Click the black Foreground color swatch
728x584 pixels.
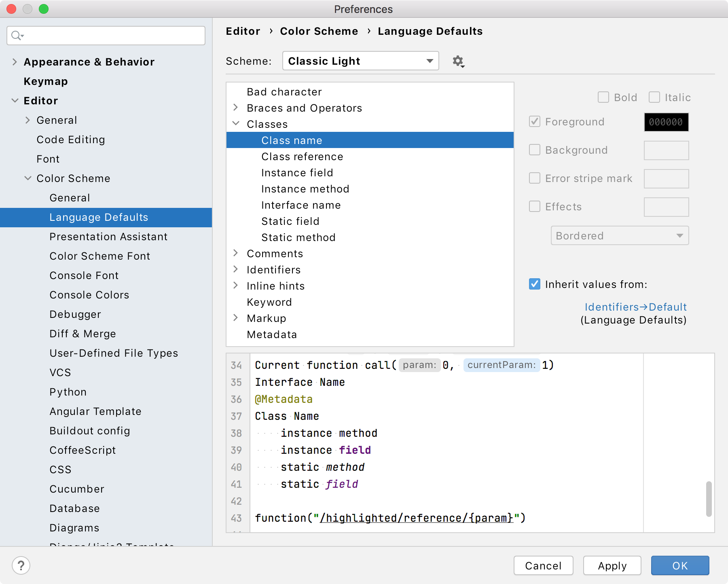(x=666, y=122)
